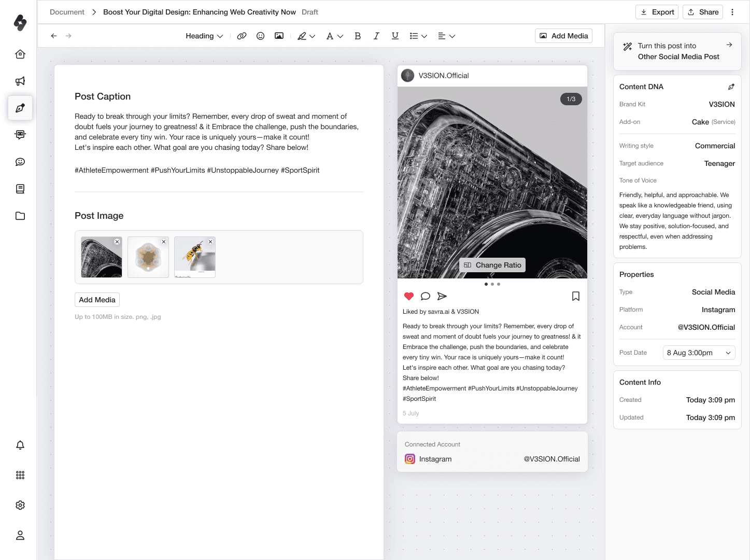This screenshot has width=750, height=560.
Task: Click the Export button
Action: pyautogui.click(x=657, y=12)
